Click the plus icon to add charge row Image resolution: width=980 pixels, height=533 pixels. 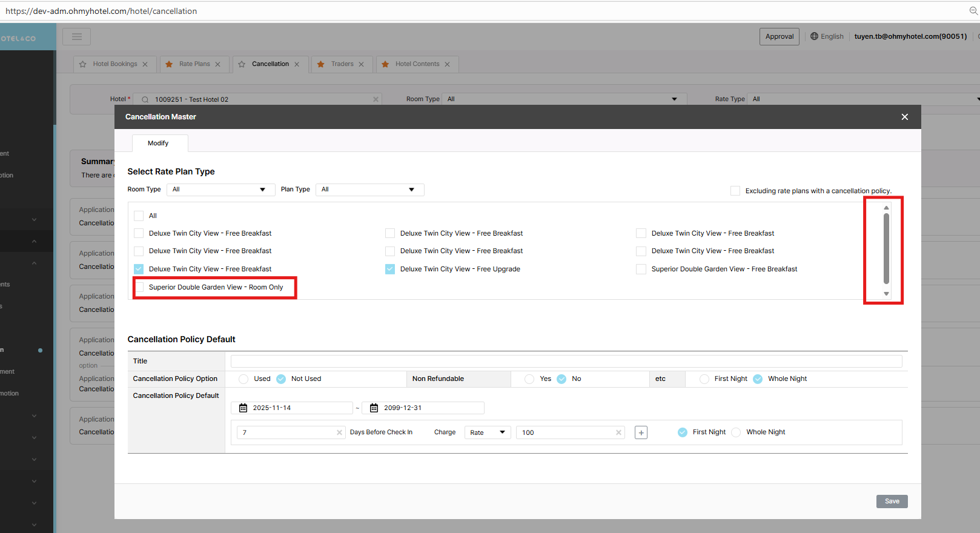[641, 432]
